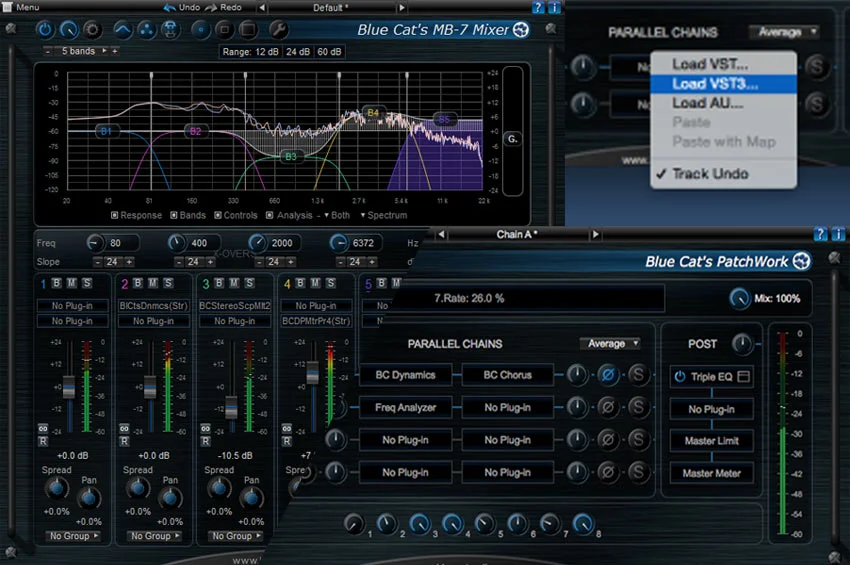Bypass band 1 with its B button

56,282
